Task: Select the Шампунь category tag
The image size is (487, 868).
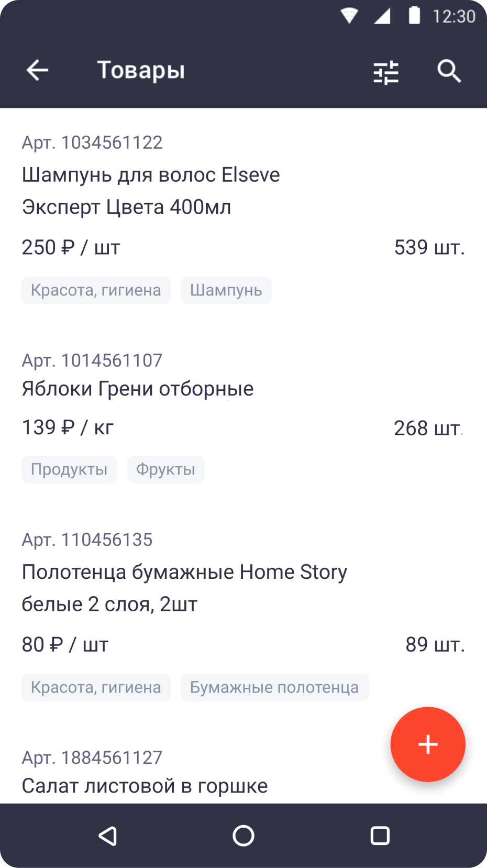Action: (226, 290)
